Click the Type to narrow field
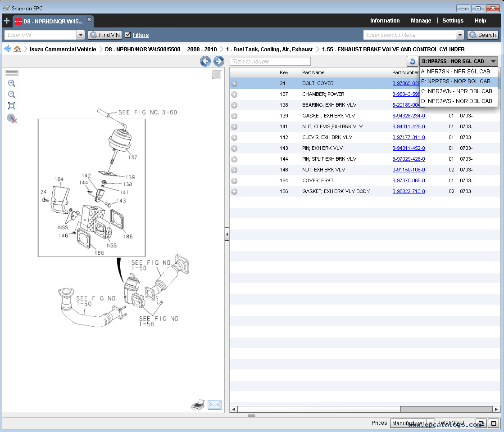 click(x=270, y=61)
